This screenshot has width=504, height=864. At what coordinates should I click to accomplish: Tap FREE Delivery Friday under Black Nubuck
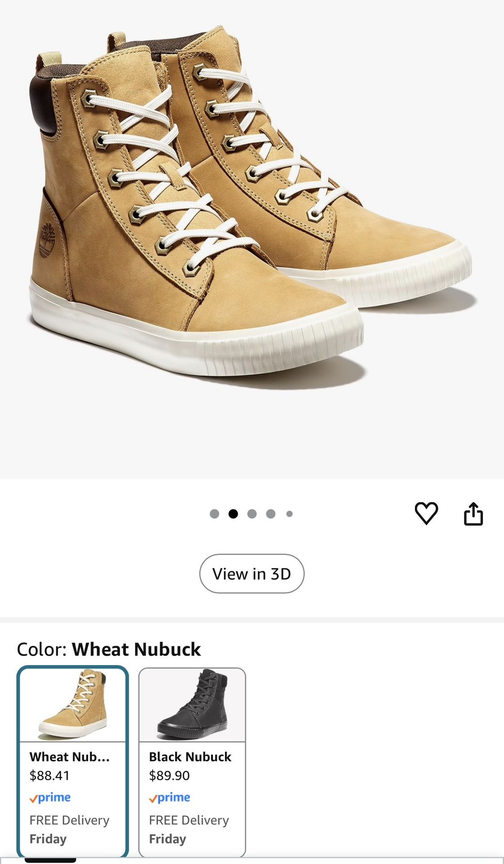[189, 829]
